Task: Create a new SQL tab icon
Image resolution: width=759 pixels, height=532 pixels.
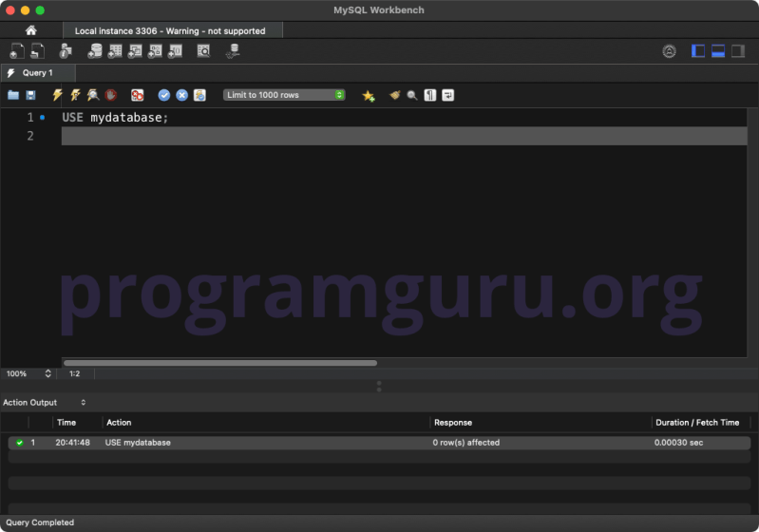Action: tap(17, 51)
